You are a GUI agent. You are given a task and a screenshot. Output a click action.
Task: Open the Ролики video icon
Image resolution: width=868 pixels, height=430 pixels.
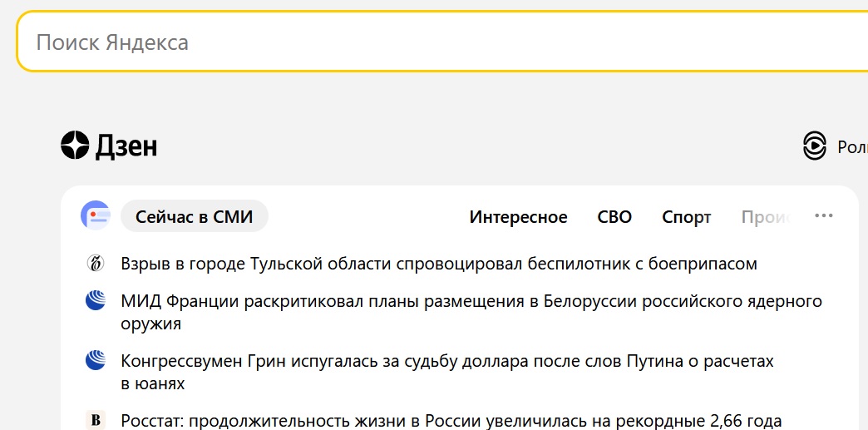[814, 146]
